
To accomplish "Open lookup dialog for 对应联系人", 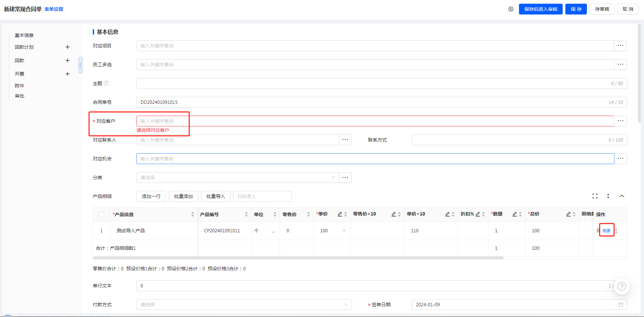I will tap(345, 140).
